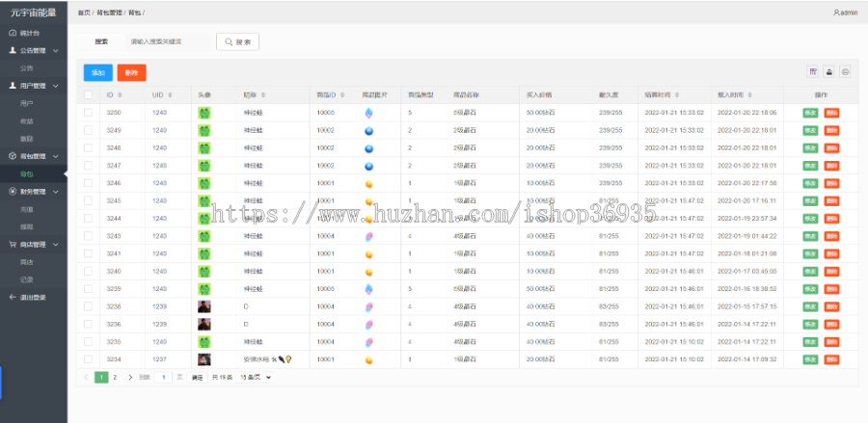Click the export table data icon

(829, 71)
